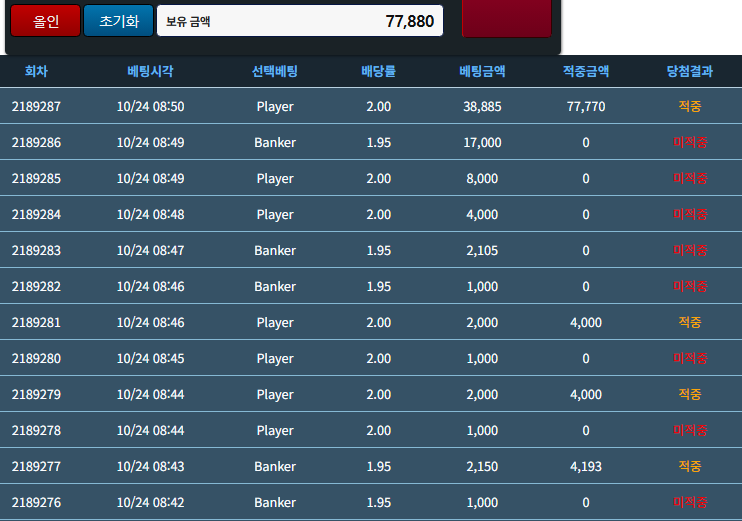Click the bet time 10/24 08:47
742x521 pixels.
tap(150, 250)
